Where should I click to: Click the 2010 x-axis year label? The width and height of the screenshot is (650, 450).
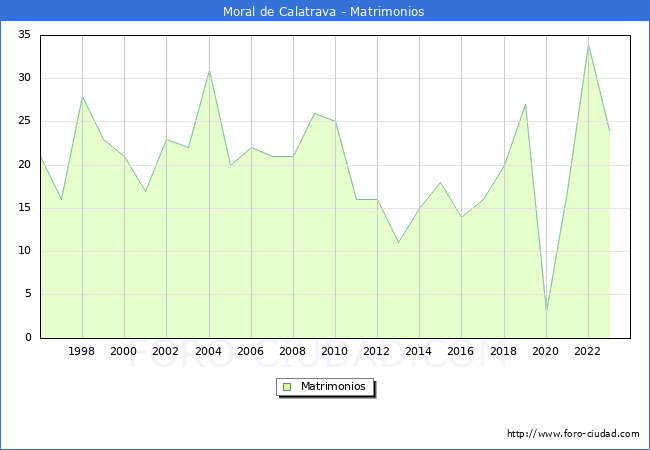334,351
